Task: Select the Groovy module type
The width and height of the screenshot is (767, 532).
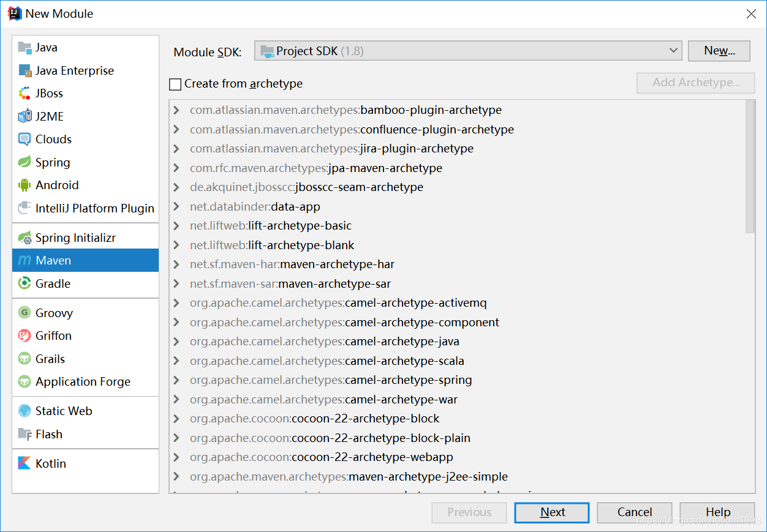Action: tap(85, 313)
